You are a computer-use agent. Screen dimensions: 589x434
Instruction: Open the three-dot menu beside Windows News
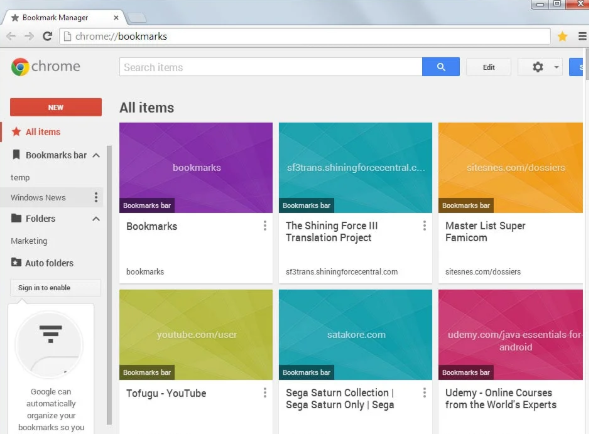coord(96,197)
